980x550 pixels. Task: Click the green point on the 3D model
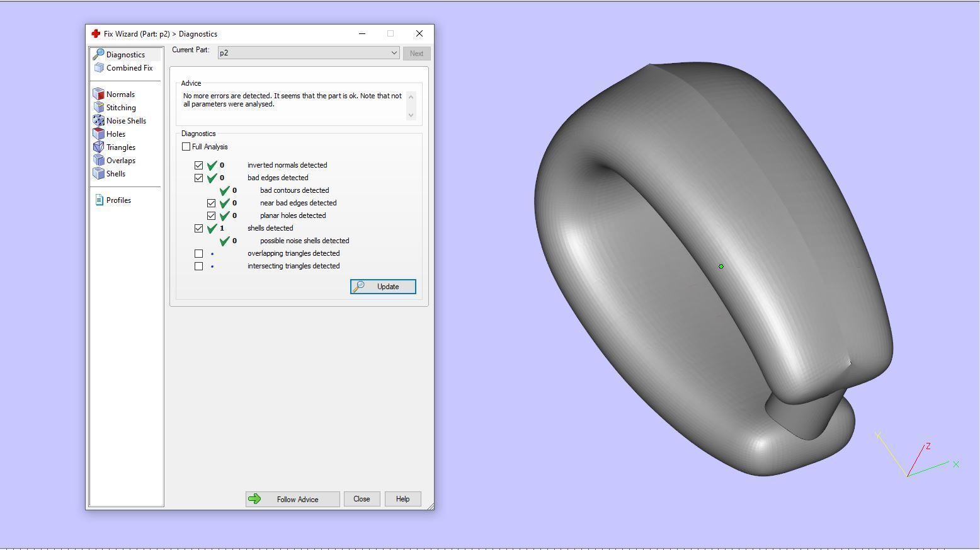(721, 266)
